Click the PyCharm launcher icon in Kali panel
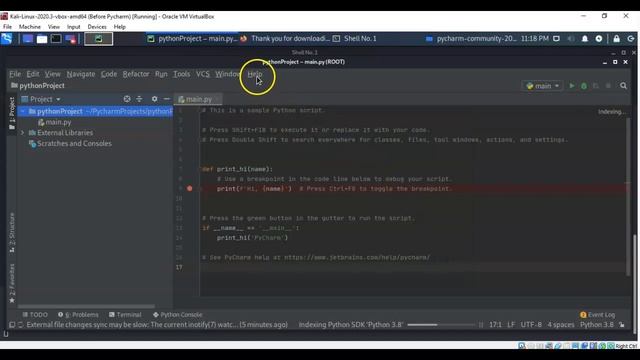The image size is (640, 360). [x=98, y=39]
